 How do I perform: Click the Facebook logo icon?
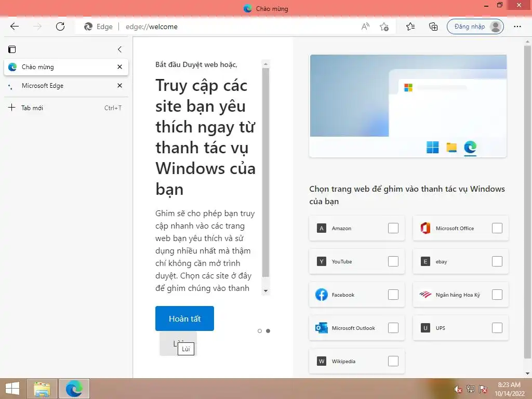pos(321,295)
